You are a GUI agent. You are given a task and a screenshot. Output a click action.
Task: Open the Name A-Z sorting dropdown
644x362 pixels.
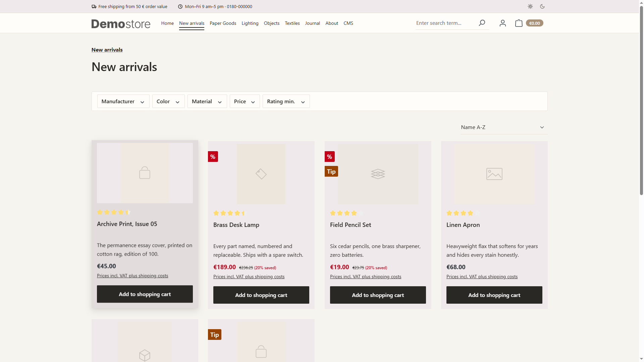(504, 127)
